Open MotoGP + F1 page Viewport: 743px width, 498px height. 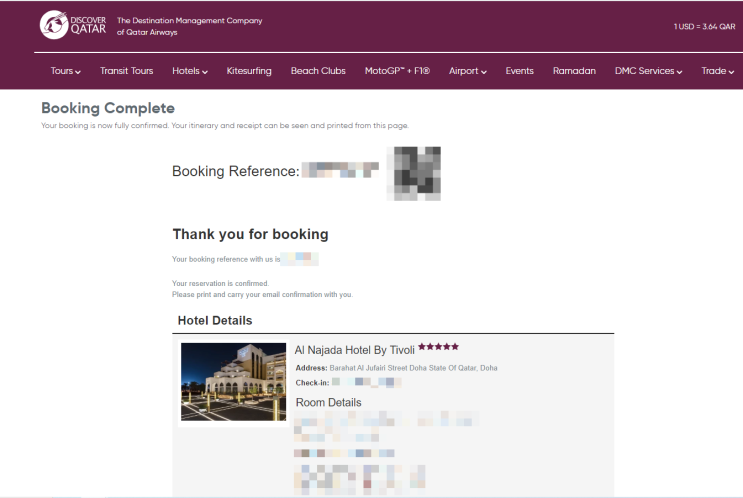[397, 71]
